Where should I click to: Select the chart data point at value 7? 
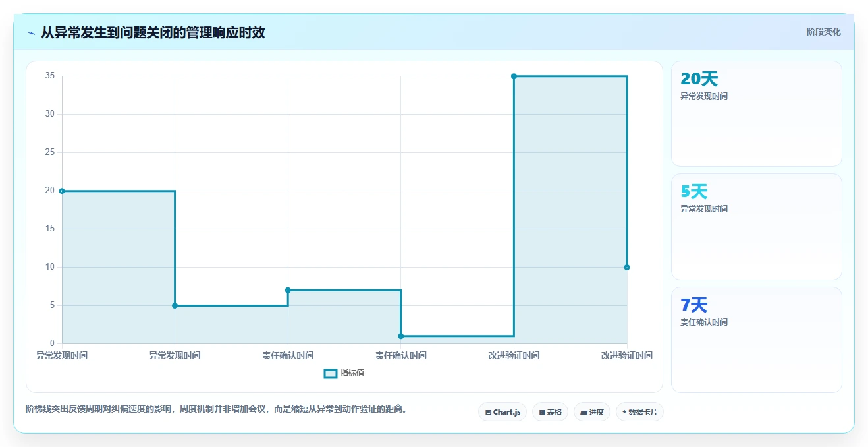click(288, 290)
